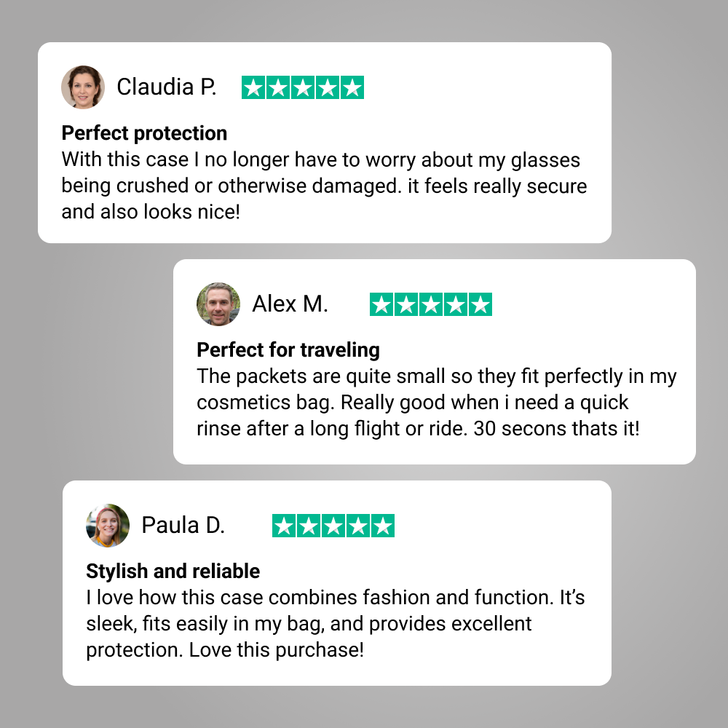Click the fifth star in Claudia P.'s rating
This screenshot has height=728, width=728.
352,88
